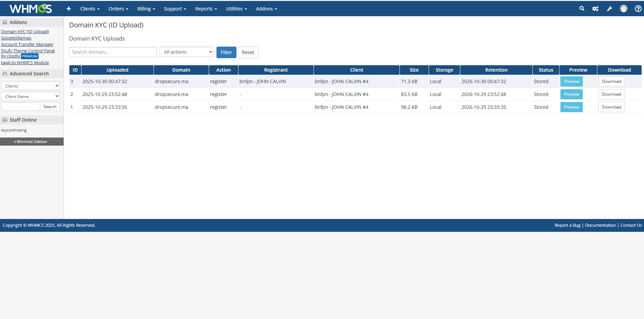Open the Reports menu
The height and width of the screenshot is (319, 644).
(x=206, y=9)
